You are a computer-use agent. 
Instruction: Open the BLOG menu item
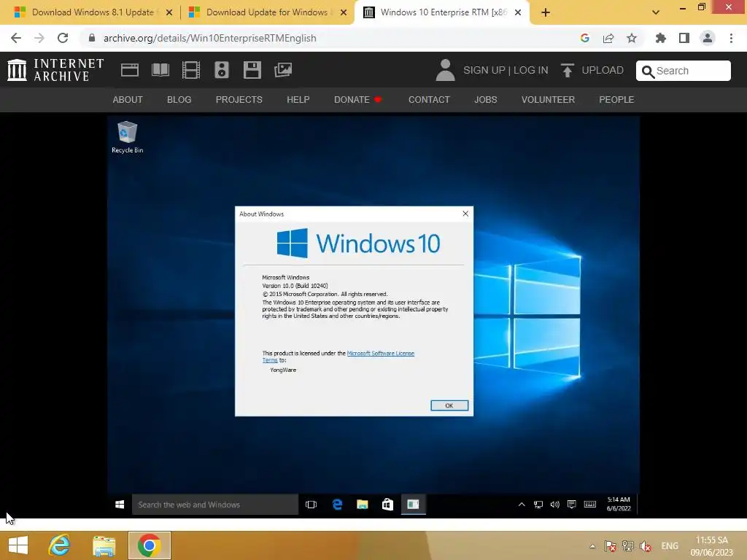point(179,99)
